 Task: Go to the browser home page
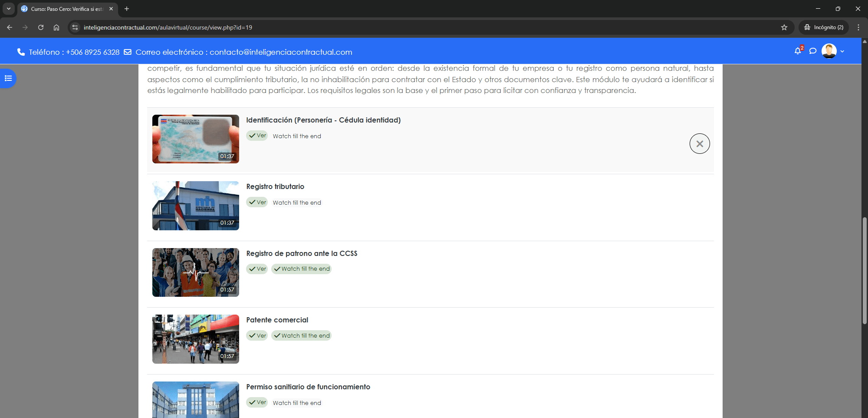56,27
